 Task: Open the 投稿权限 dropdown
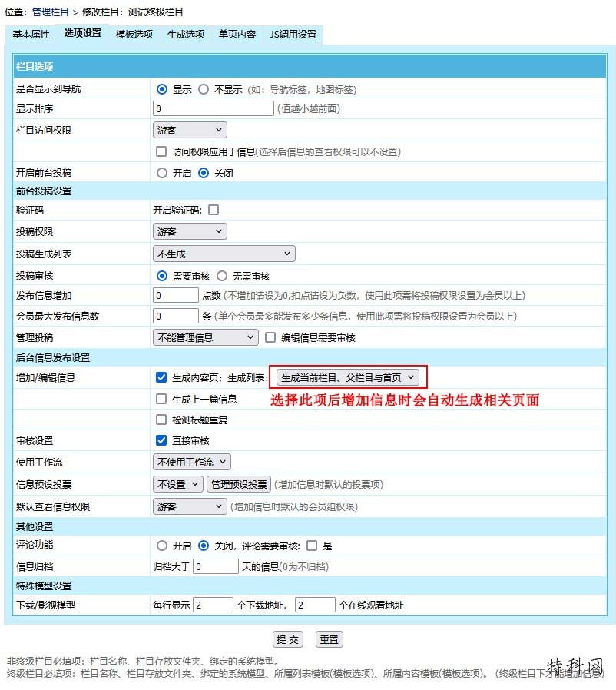pos(190,231)
